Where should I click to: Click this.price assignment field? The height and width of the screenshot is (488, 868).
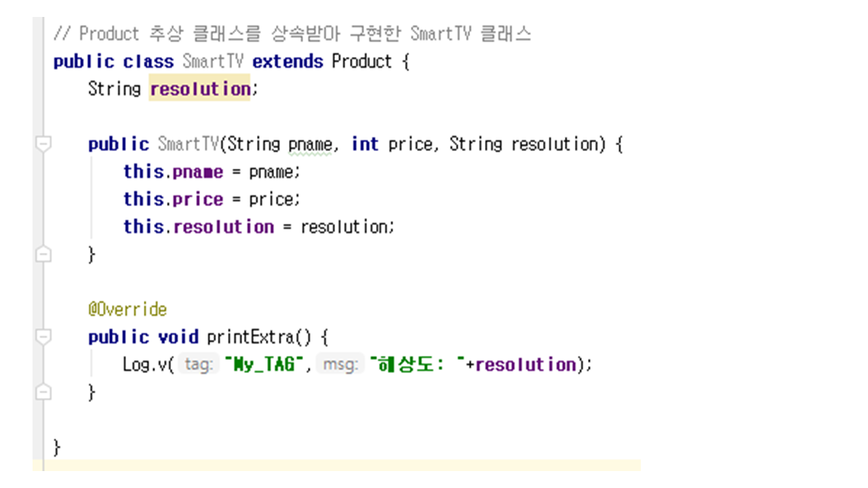pyautogui.click(x=197, y=199)
